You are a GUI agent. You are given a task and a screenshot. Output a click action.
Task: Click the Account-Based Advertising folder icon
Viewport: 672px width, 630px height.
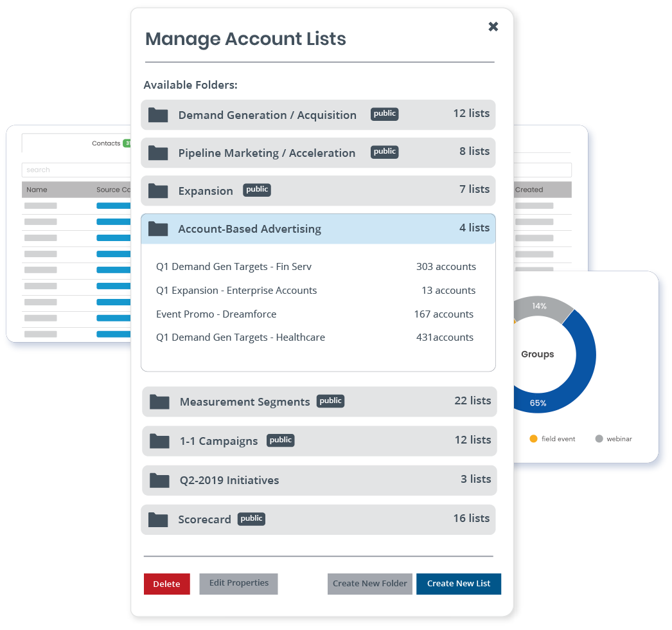pos(158,229)
